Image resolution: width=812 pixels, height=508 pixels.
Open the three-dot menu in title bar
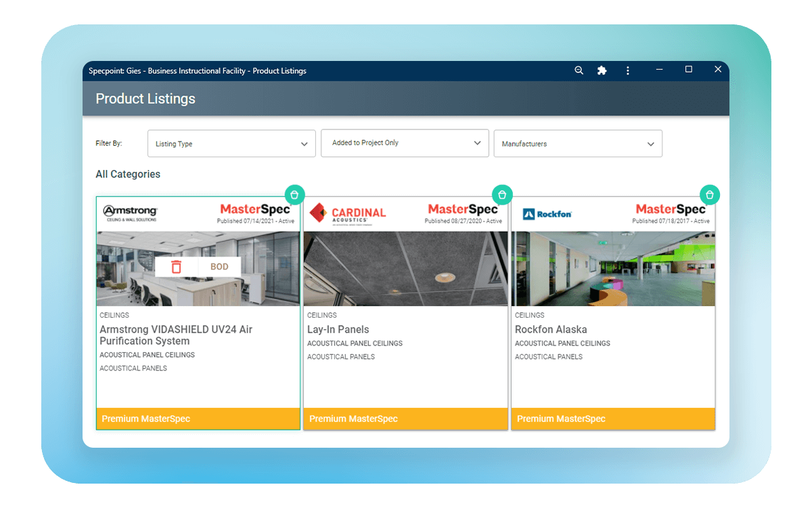[x=628, y=70]
